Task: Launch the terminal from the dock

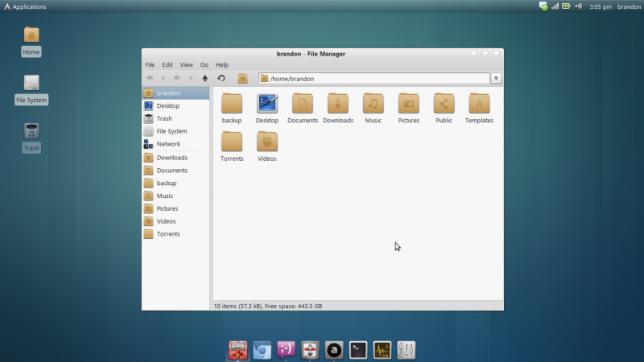Action: (x=358, y=351)
